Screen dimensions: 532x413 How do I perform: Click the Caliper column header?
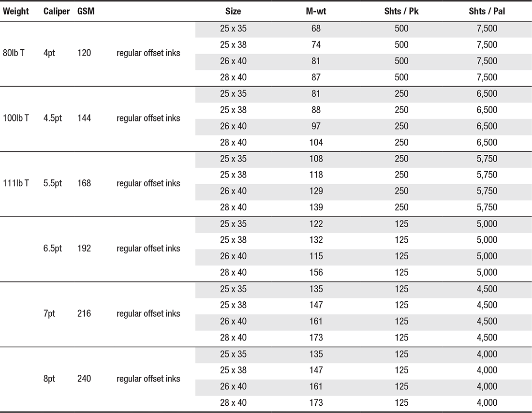(56, 11)
